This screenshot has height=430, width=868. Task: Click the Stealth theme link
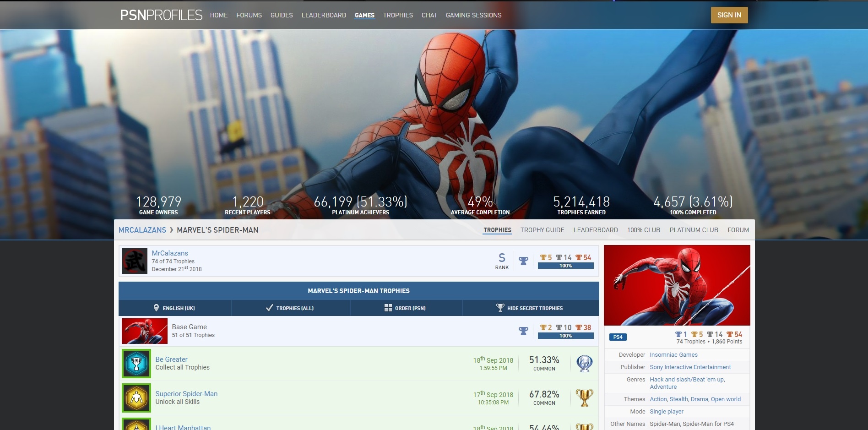tap(678, 399)
